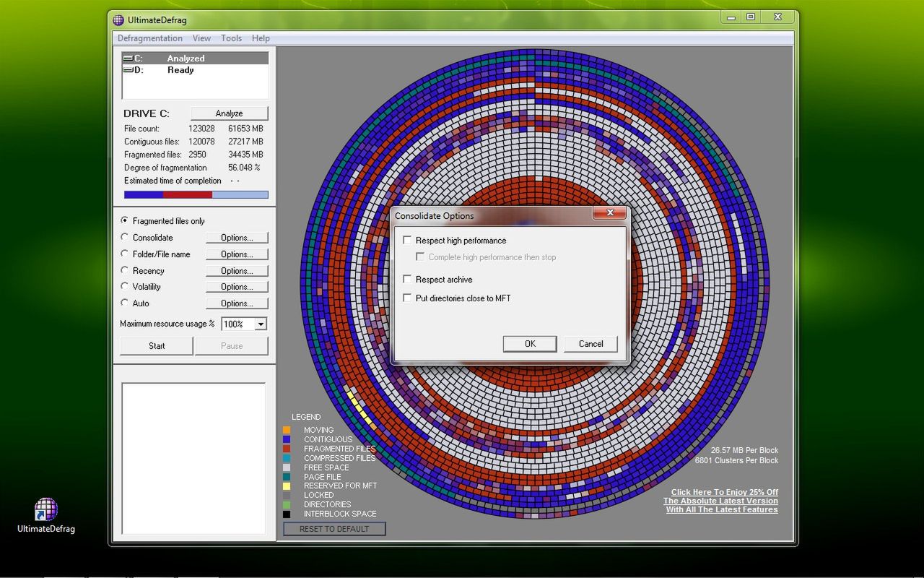This screenshot has height=578, width=924.
Task: Click the RESERVED FOR MFT legend swatch
Action: click(x=287, y=486)
